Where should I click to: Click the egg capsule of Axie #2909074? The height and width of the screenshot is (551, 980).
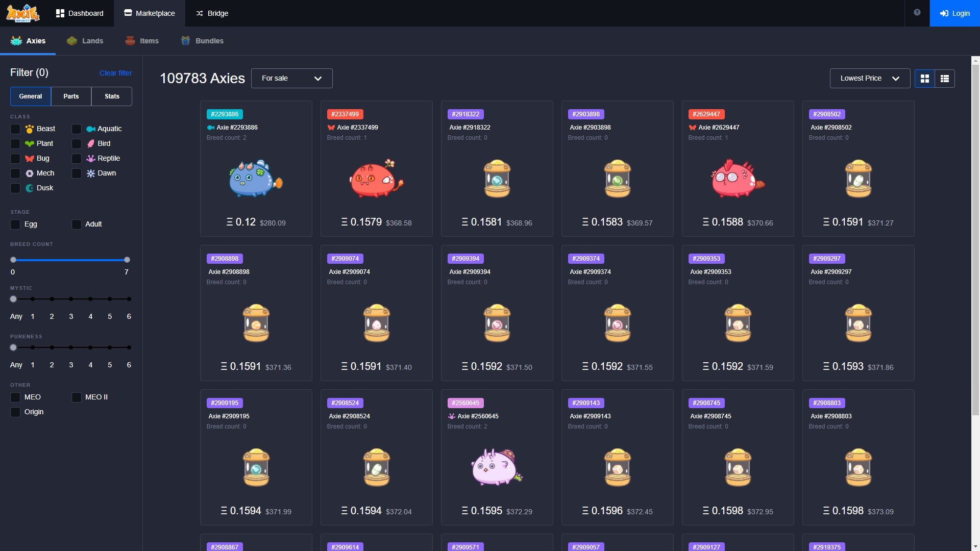click(376, 323)
